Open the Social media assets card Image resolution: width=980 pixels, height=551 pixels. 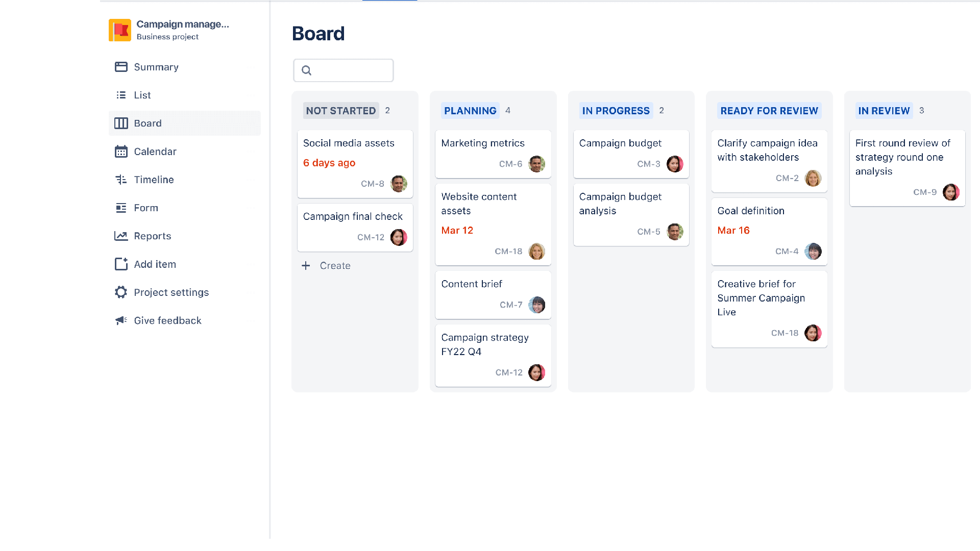(349, 143)
